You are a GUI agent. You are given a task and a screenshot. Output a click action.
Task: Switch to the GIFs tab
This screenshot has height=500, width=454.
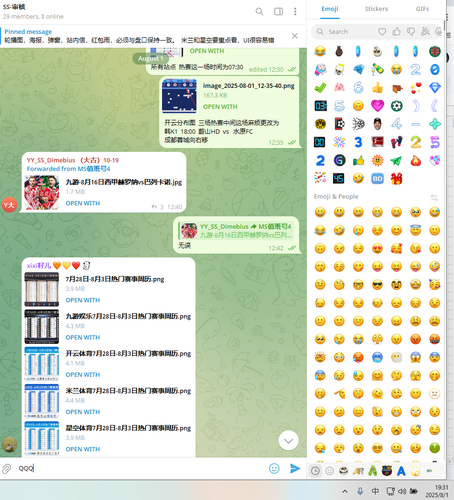pyautogui.click(x=422, y=9)
